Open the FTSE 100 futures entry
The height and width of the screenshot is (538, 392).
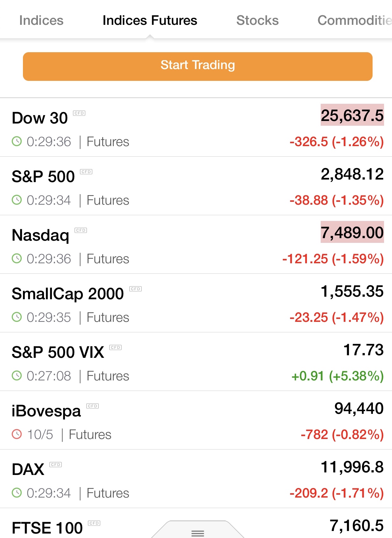click(47, 528)
